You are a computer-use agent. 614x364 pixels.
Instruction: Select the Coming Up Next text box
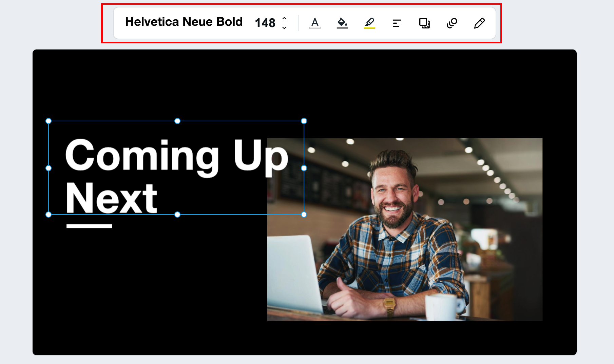pyautogui.click(x=153, y=156)
